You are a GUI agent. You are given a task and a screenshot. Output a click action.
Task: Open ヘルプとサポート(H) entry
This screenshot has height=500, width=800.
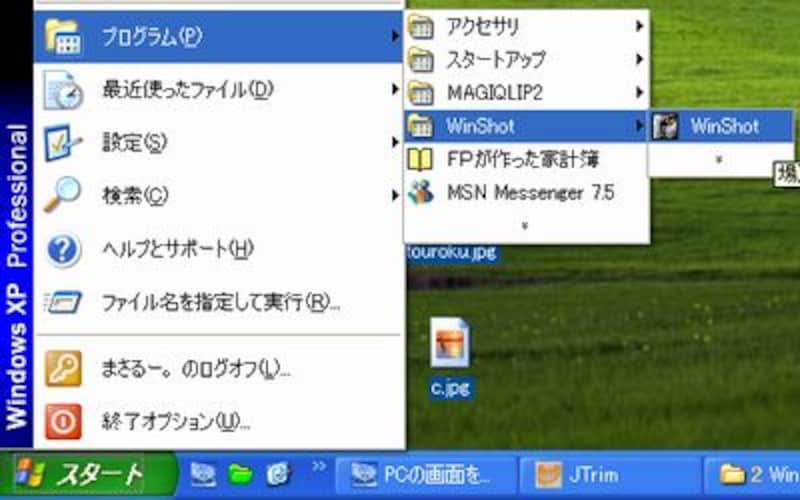point(219,249)
